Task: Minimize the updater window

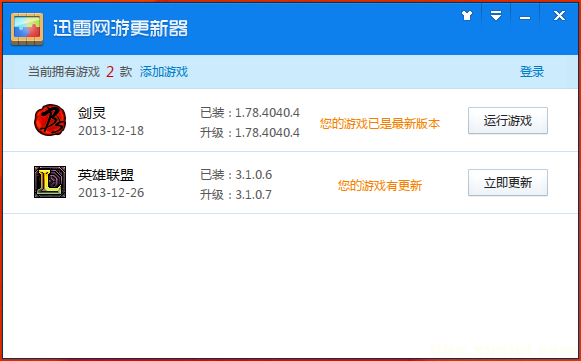Action: coord(525,17)
